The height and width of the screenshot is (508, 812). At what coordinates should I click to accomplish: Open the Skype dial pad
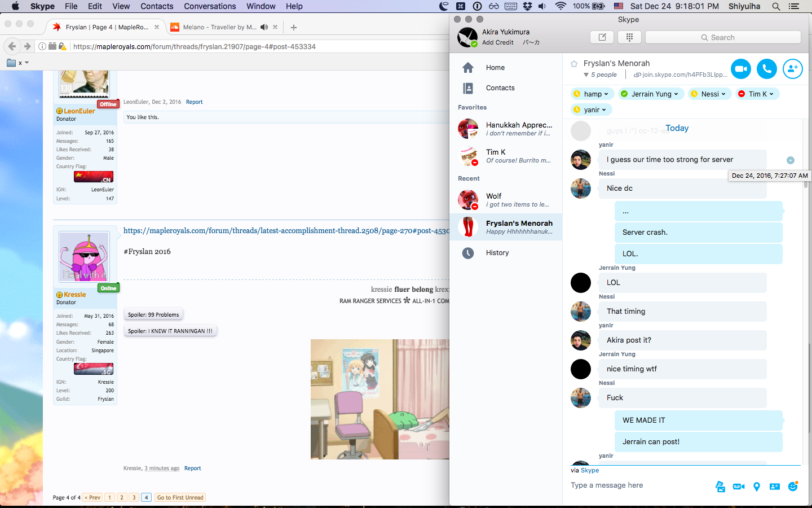click(629, 37)
